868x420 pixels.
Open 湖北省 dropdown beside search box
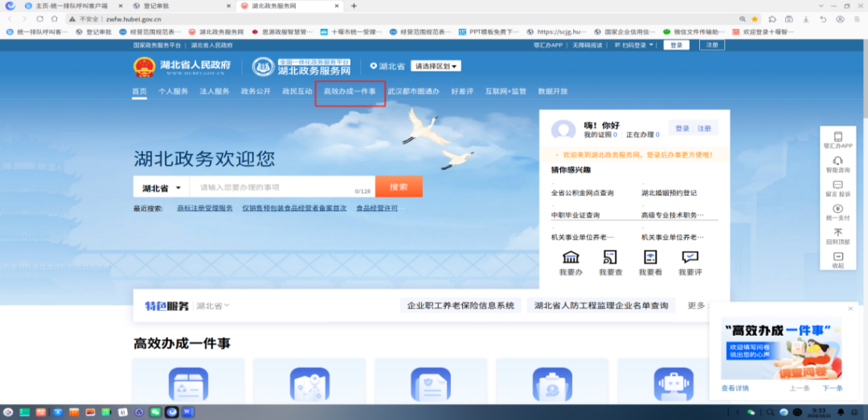pos(162,188)
